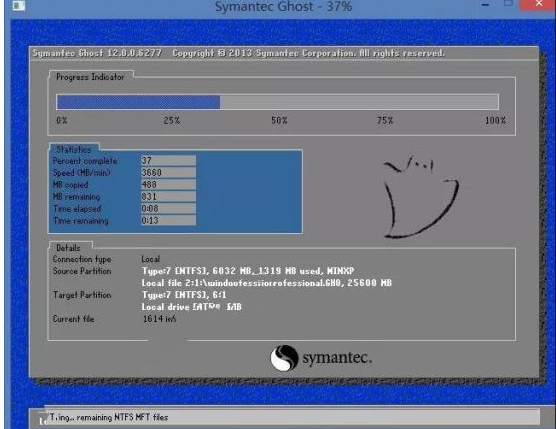Click the MB remaining value 831
556x429 pixels.
[x=168, y=197]
